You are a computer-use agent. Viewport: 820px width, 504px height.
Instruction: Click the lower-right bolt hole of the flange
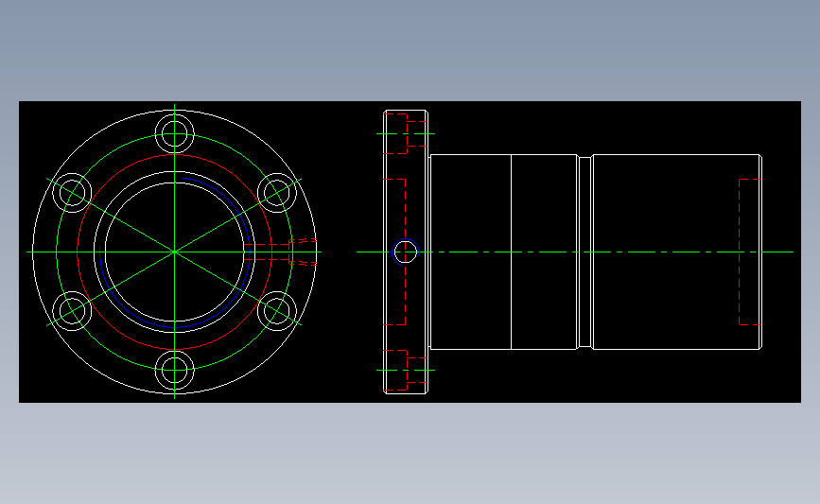(x=277, y=311)
